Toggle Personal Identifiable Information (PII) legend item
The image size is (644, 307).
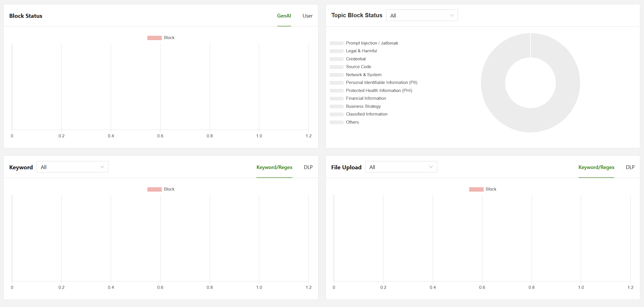[x=381, y=82]
